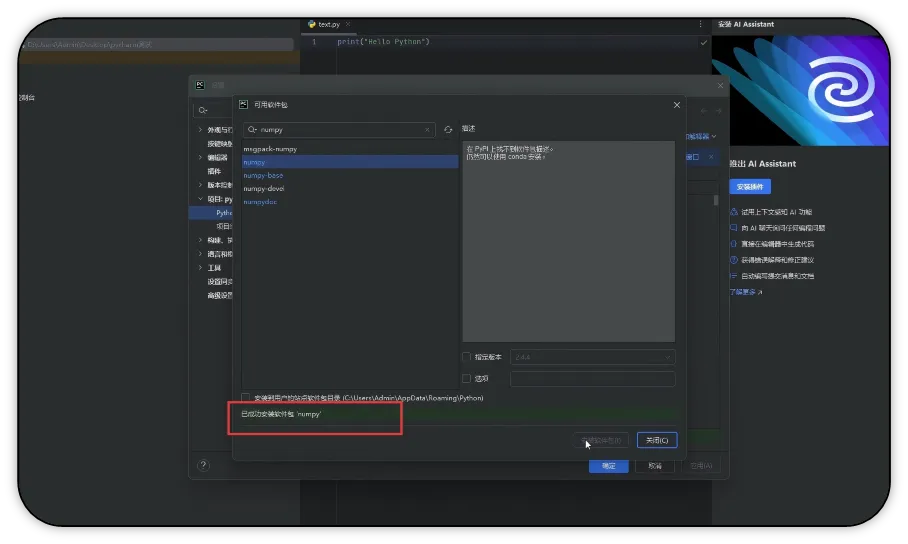Viewport: 908px width, 544px height.
Task: Select 高级设置 in Settings tree
Action: point(219,295)
